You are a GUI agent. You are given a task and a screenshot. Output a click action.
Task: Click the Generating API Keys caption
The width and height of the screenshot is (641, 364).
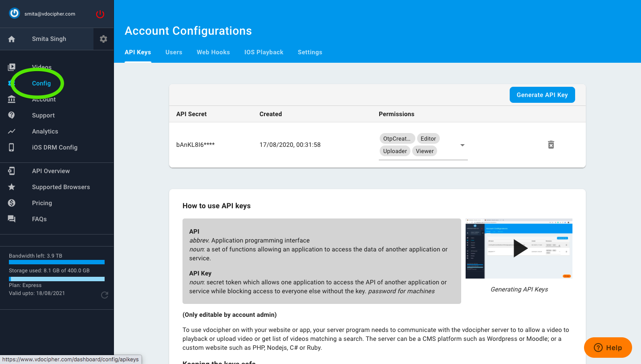(x=519, y=289)
